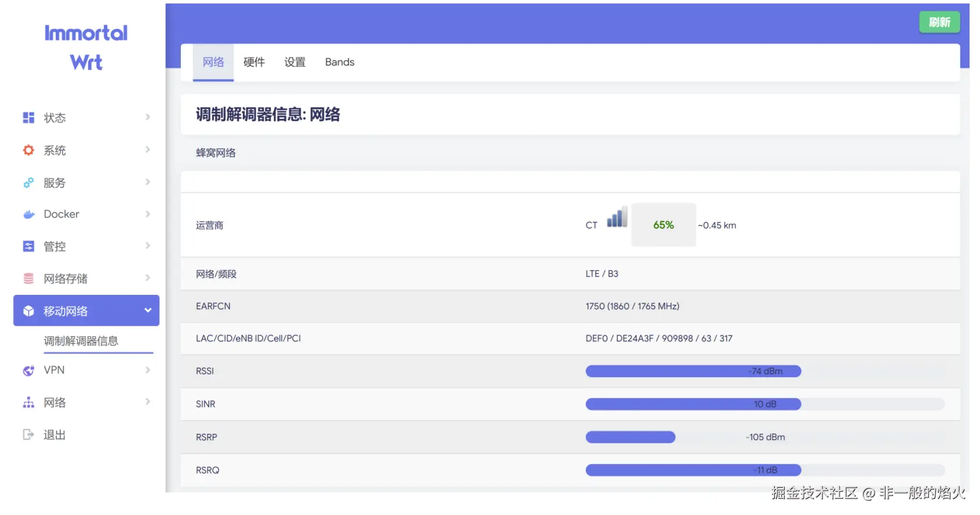Click the VPN globe shield icon

click(28, 370)
